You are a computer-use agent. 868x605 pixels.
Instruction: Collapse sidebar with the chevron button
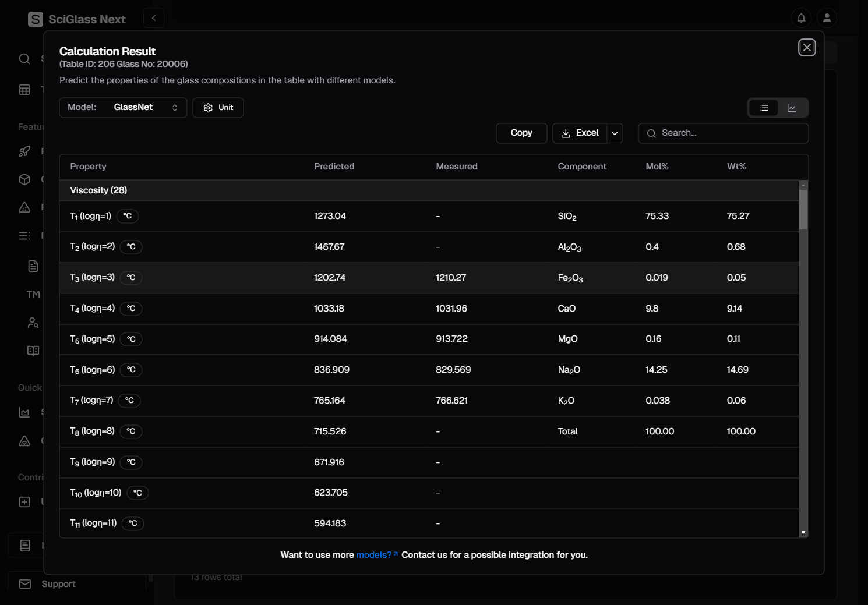[154, 18]
